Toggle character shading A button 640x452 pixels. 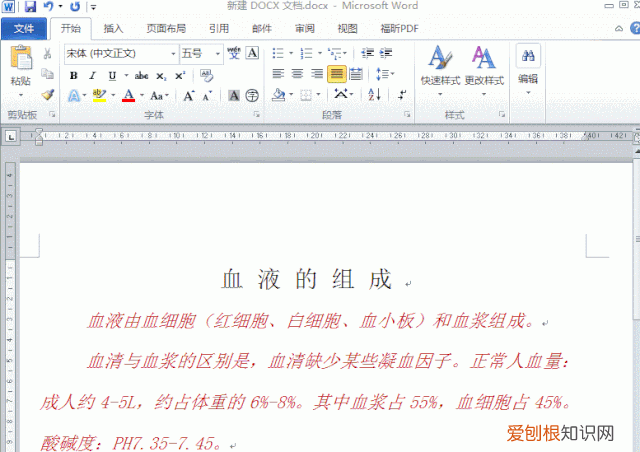[x=233, y=96]
